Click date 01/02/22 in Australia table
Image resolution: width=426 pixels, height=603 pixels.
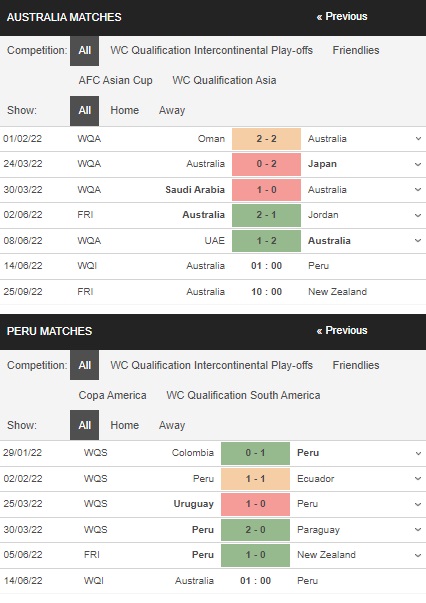coord(22,139)
